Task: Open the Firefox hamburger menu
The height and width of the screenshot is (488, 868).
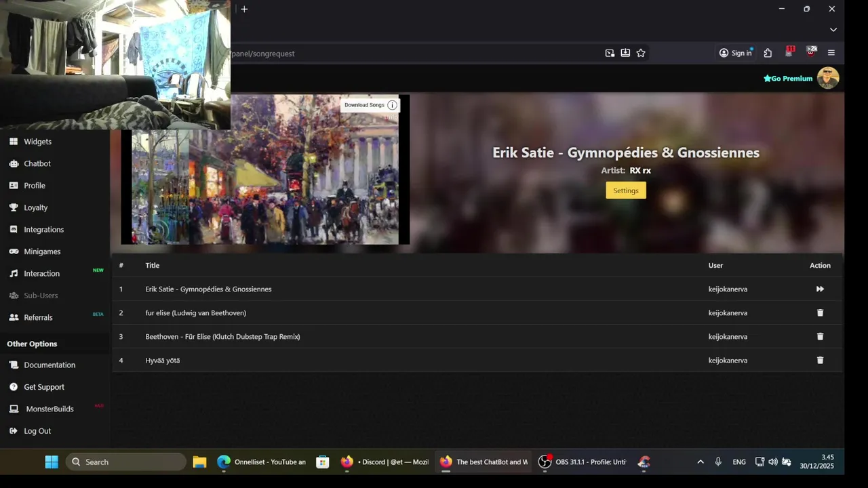Action: [831, 53]
